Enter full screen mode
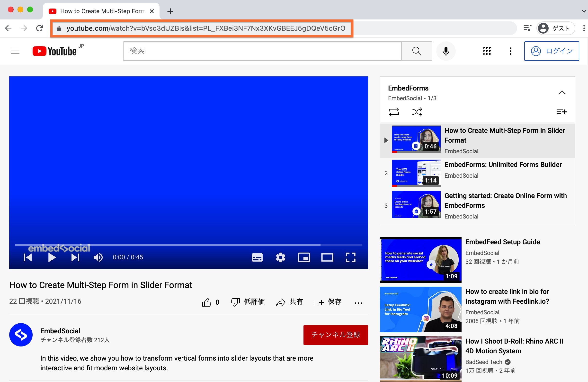The image size is (588, 382). pos(350,257)
